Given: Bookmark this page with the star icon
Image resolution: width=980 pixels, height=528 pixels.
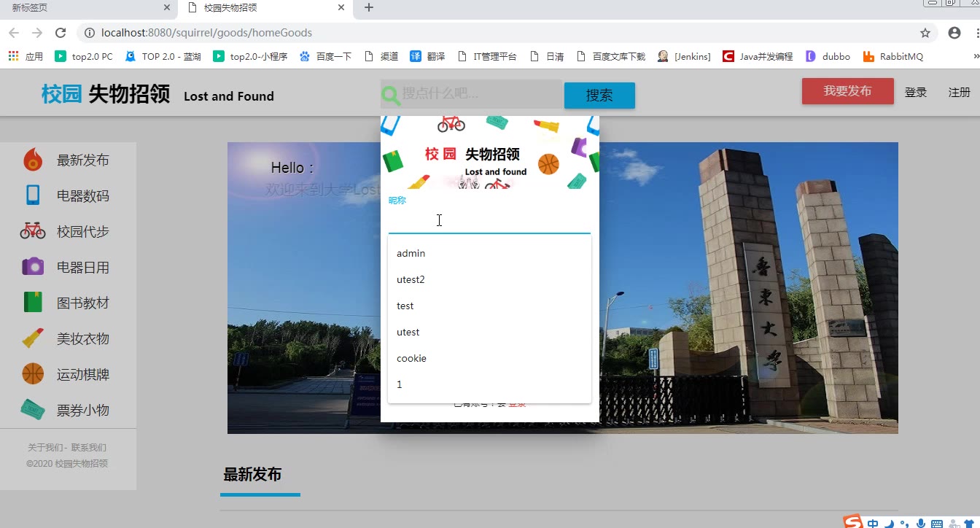Looking at the screenshot, I should [925, 33].
